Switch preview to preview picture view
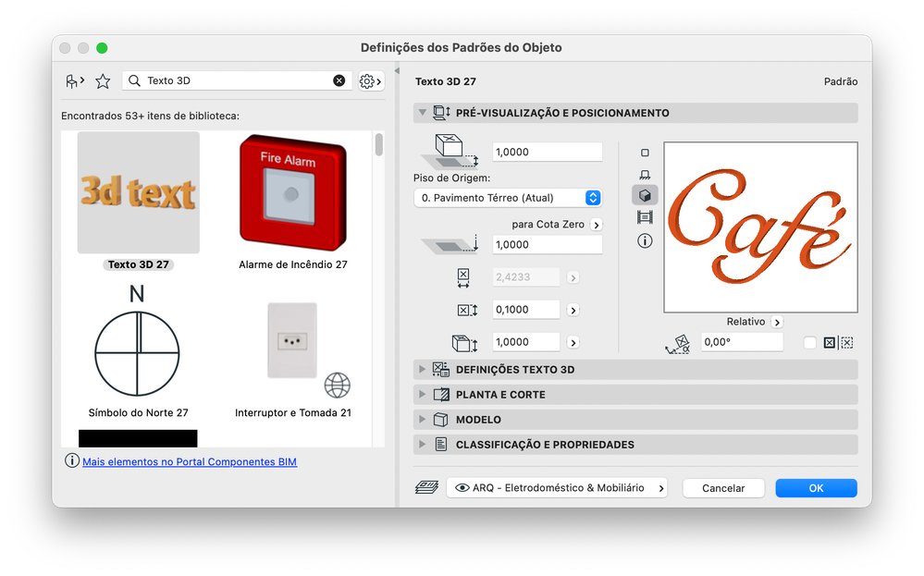Image resolution: width=924 pixels, height=576 pixels. point(645,217)
